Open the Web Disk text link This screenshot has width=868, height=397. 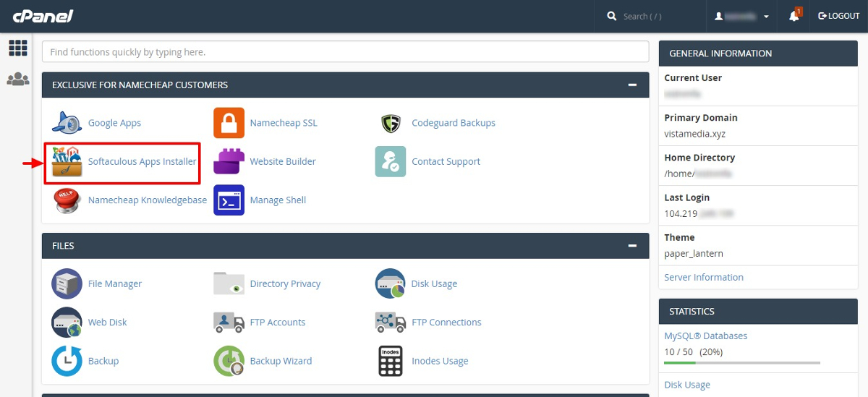[x=108, y=322]
